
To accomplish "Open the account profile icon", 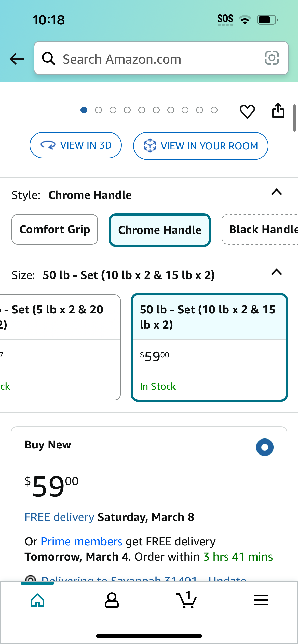I will click(x=112, y=600).
